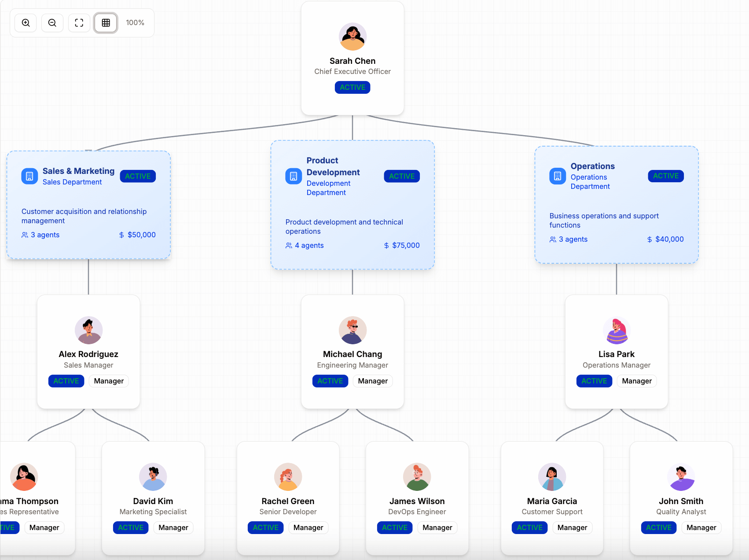Select the zoom in magnifier icon
Image resolution: width=749 pixels, height=560 pixels.
coord(25,22)
